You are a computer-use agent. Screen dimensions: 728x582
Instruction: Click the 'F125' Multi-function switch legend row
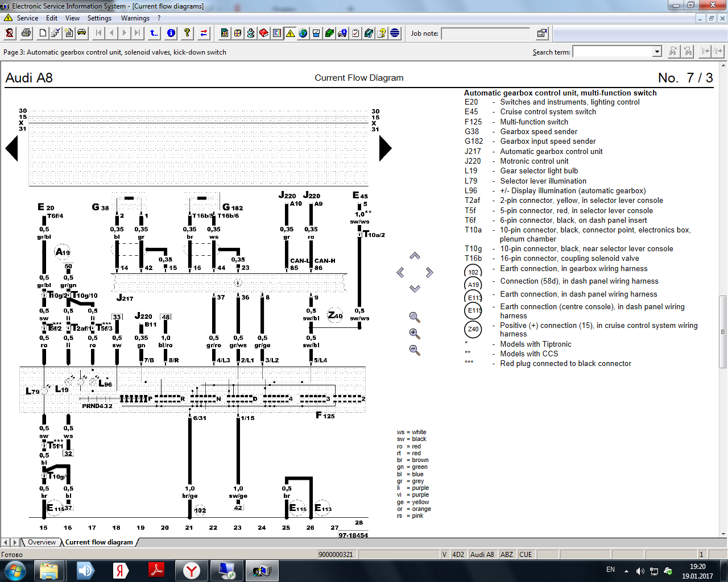click(516, 122)
